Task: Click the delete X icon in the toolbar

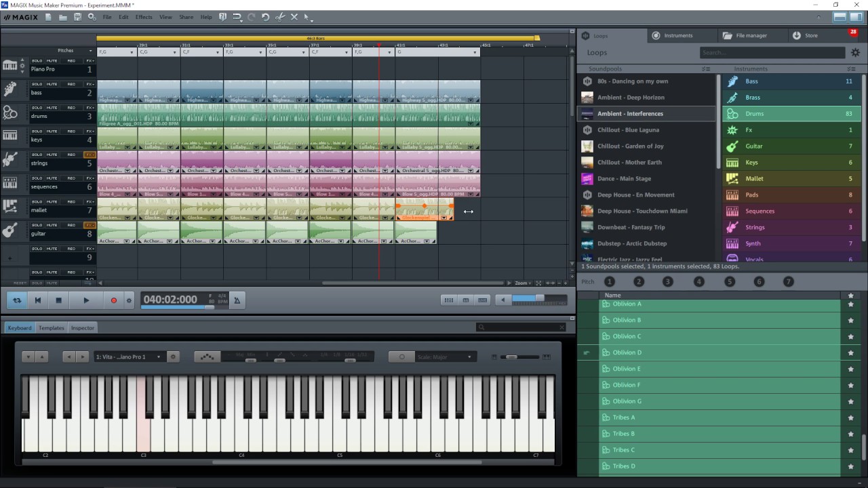Action: click(x=294, y=17)
